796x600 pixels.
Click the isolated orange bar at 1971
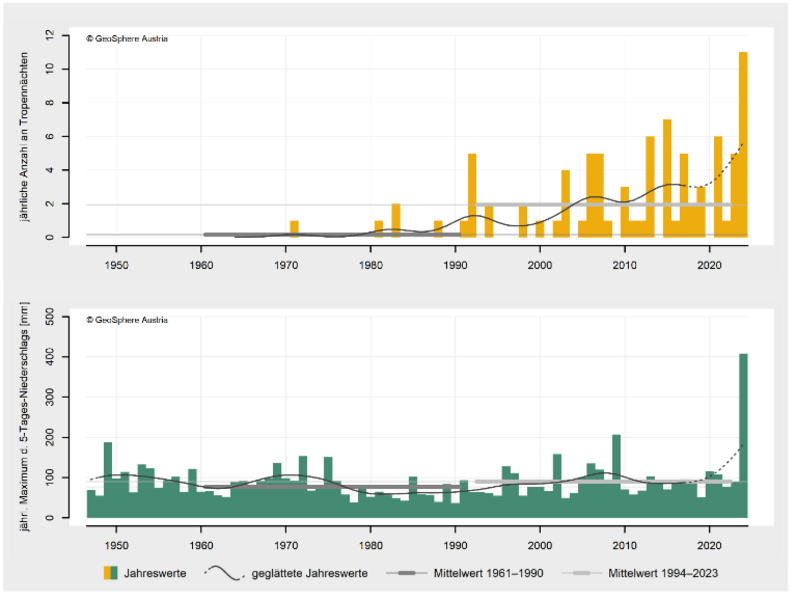point(294,229)
